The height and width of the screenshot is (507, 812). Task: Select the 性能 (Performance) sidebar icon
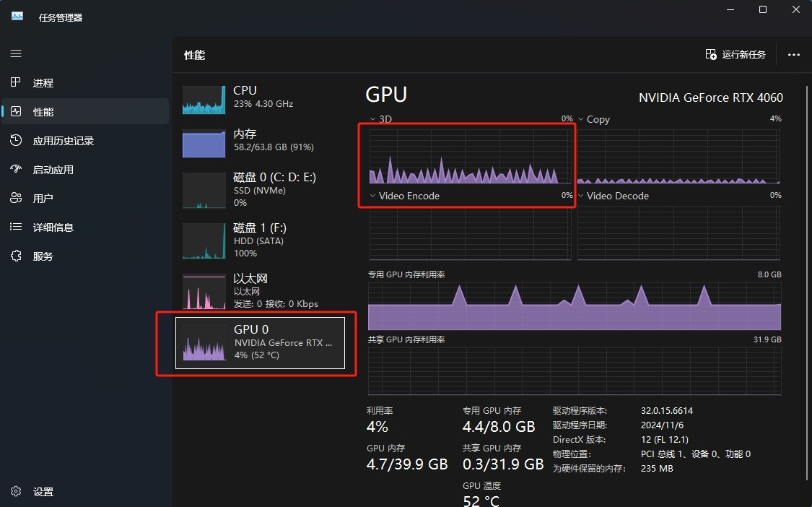15,111
